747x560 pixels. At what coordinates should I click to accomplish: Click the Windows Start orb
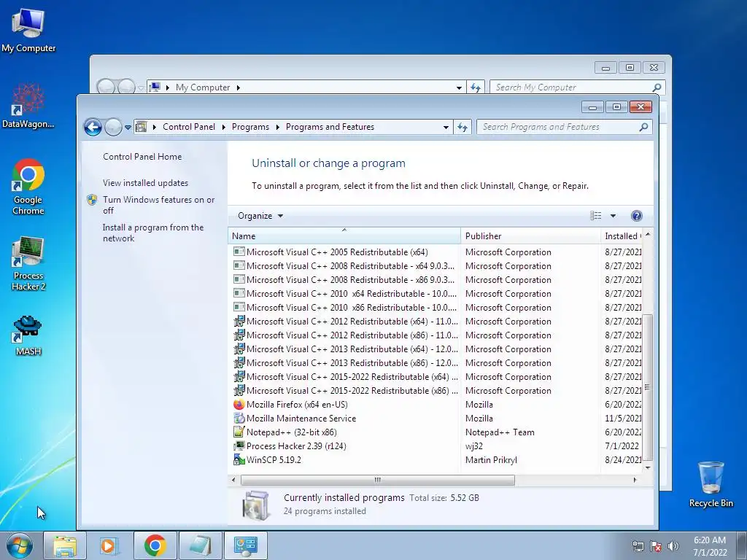[20, 545]
